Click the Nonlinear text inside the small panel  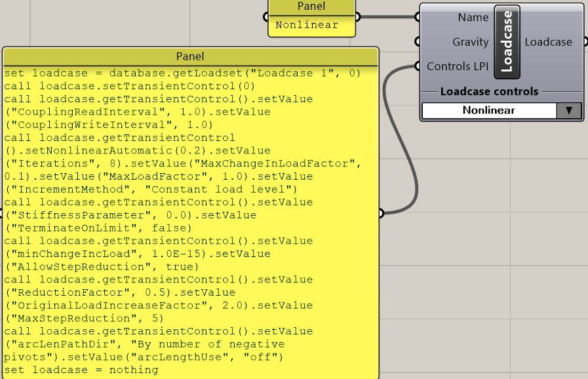coord(307,26)
